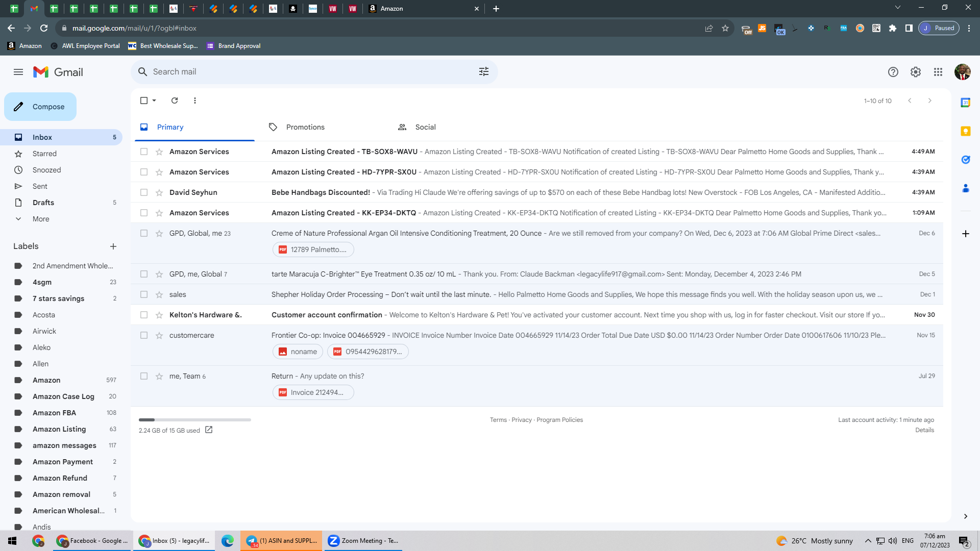Image resolution: width=980 pixels, height=551 pixels.
Task: Bookmark this page with the star icon
Action: click(725, 28)
